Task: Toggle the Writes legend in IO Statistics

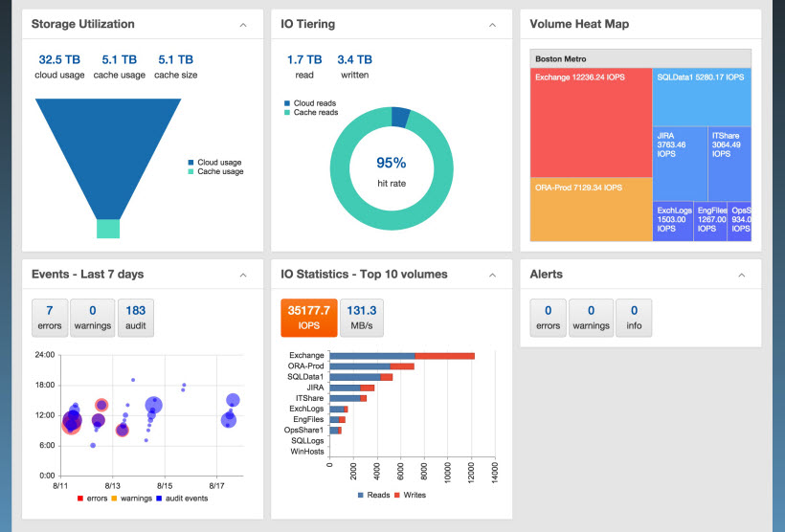Action: [409, 495]
